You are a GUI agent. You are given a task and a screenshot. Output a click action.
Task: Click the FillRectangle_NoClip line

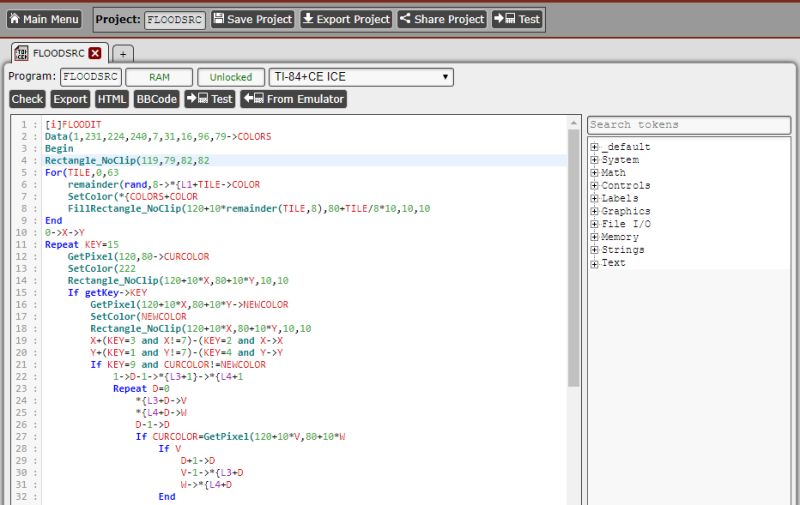249,209
